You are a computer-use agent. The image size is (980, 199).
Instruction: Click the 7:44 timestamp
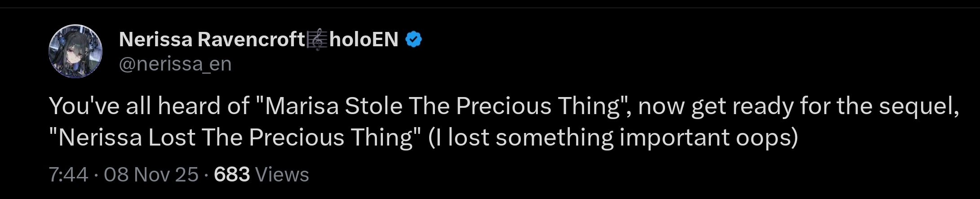click(x=68, y=174)
